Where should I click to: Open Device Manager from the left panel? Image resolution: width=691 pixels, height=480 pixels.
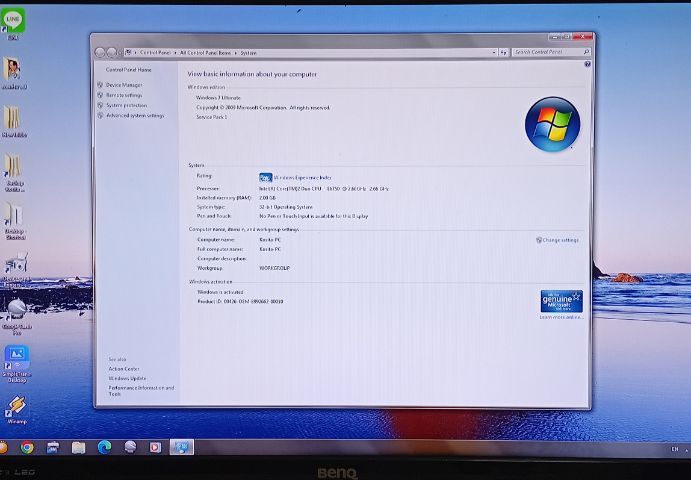pos(125,85)
